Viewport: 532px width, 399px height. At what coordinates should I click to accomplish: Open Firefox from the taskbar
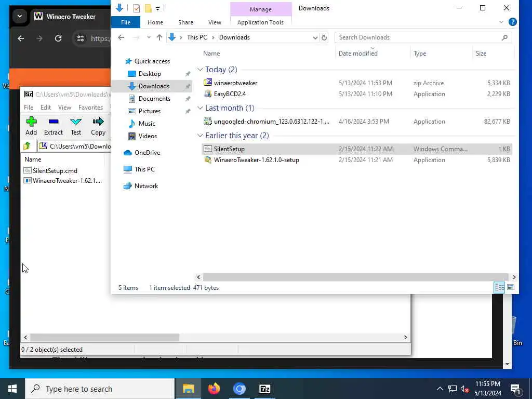coord(214,389)
